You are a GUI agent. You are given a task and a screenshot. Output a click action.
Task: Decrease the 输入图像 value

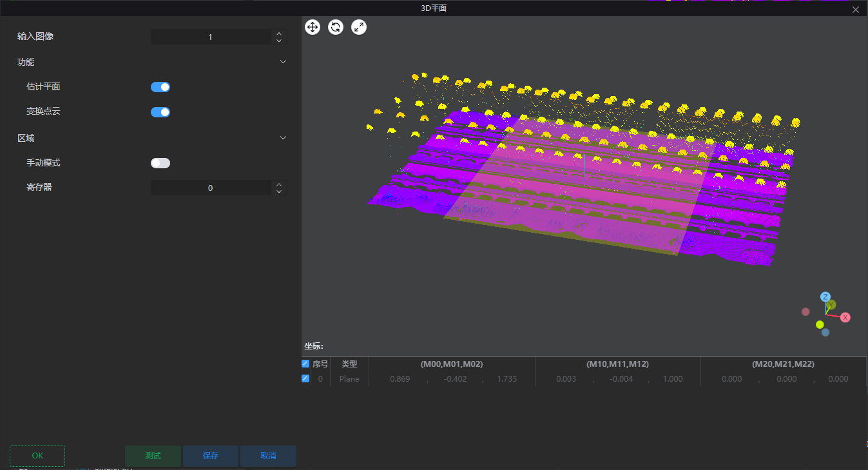[x=279, y=41]
